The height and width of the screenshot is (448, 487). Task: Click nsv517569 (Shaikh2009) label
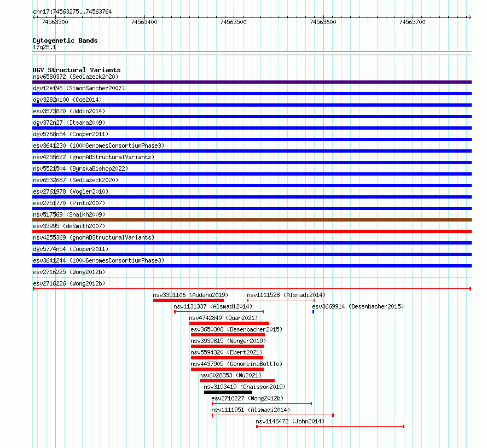69,214
